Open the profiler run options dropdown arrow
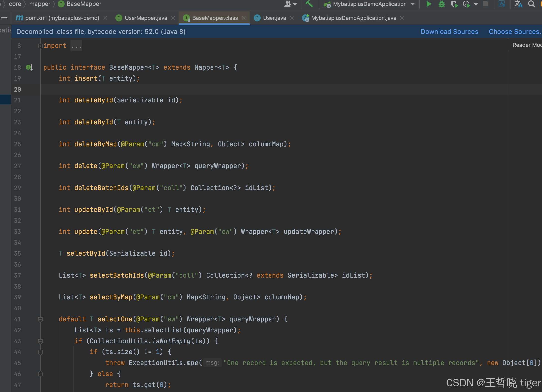The image size is (542, 392). pyautogui.click(x=476, y=4)
